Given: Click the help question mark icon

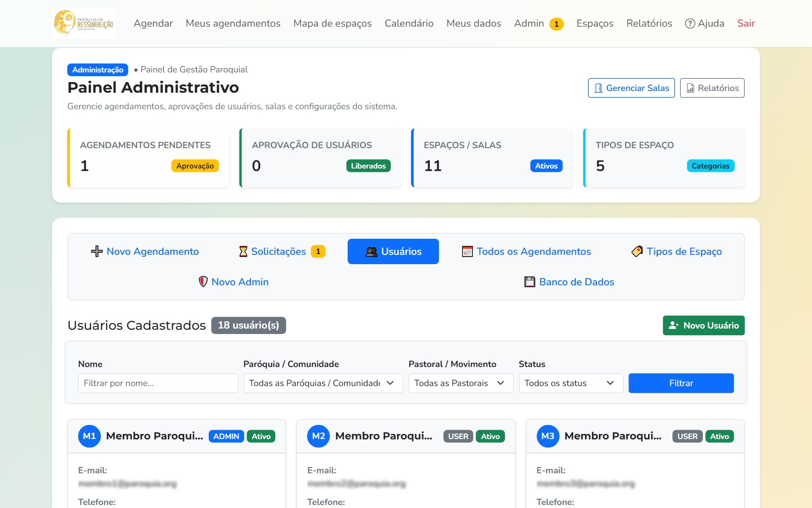Looking at the screenshot, I should [x=690, y=24].
